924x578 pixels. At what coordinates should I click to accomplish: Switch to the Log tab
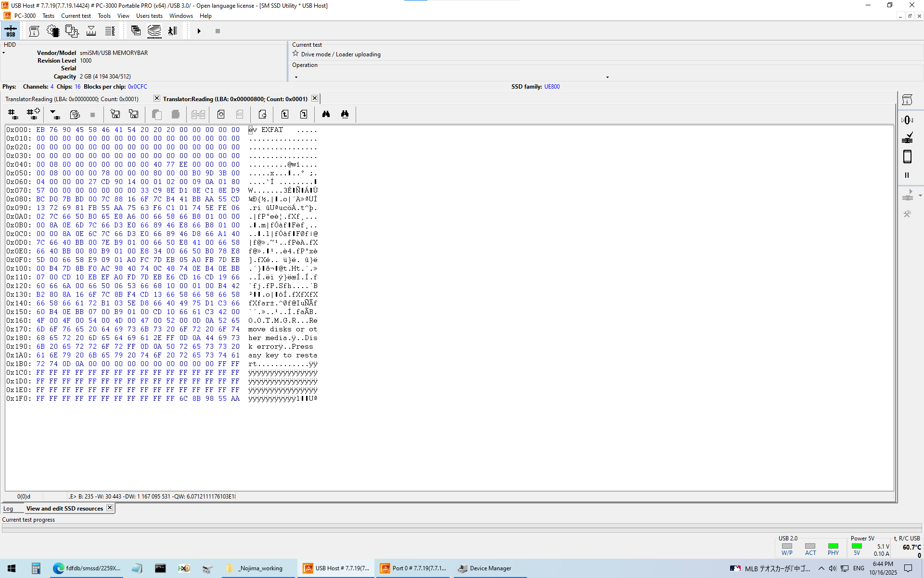point(8,509)
